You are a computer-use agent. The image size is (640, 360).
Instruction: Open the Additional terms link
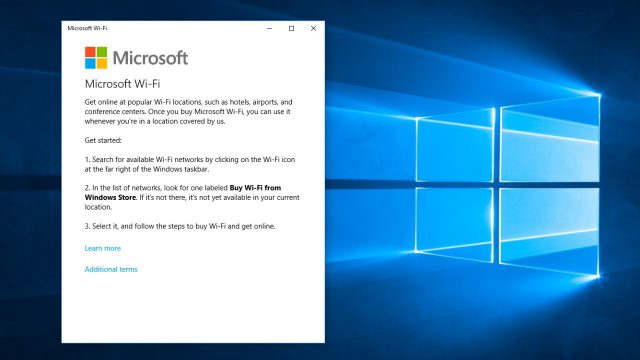pos(111,269)
